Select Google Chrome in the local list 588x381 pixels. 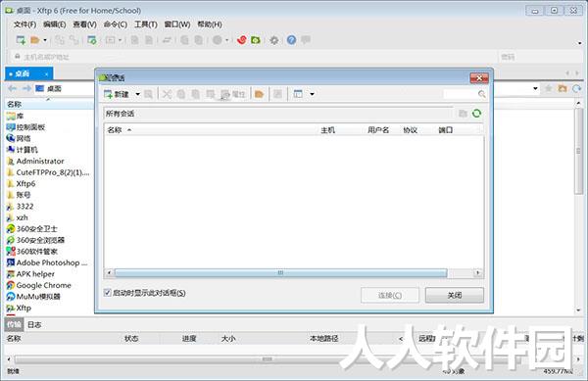click(39, 285)
